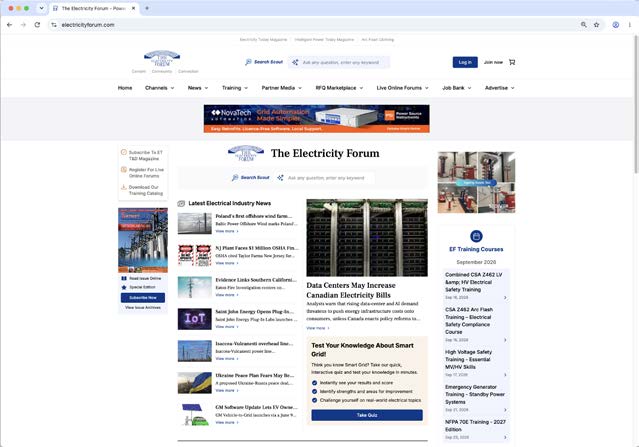Open Data Centers May Increase Canadian Electricity Bills
This screenshot has height=447, width=639.
(x=351, y=290)
